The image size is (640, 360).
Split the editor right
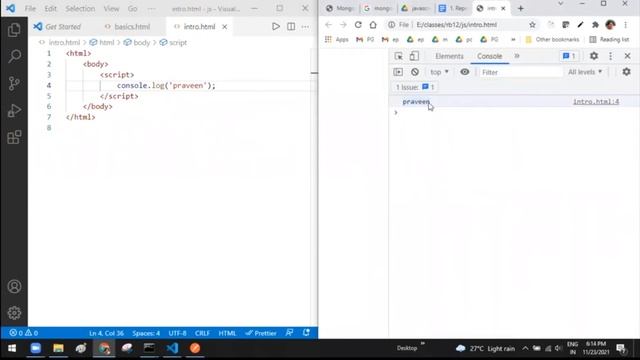pyautogui.click(x=291, y=27)
